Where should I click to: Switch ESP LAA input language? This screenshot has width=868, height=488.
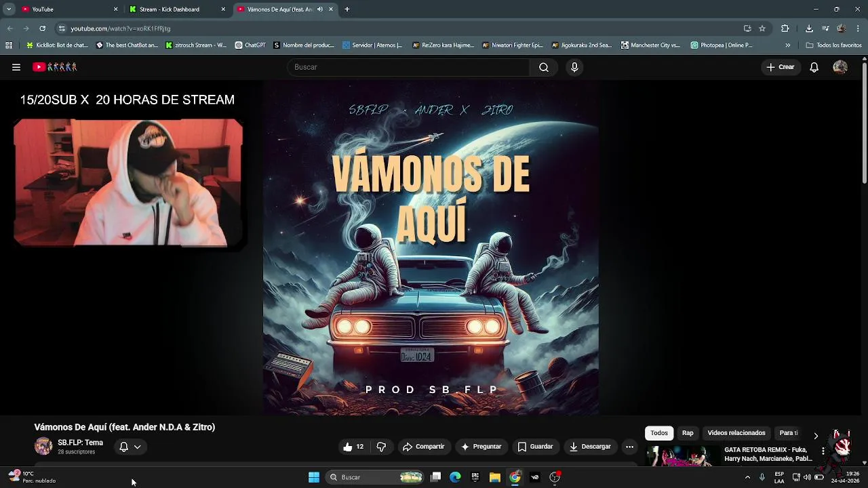click(779, 477)
